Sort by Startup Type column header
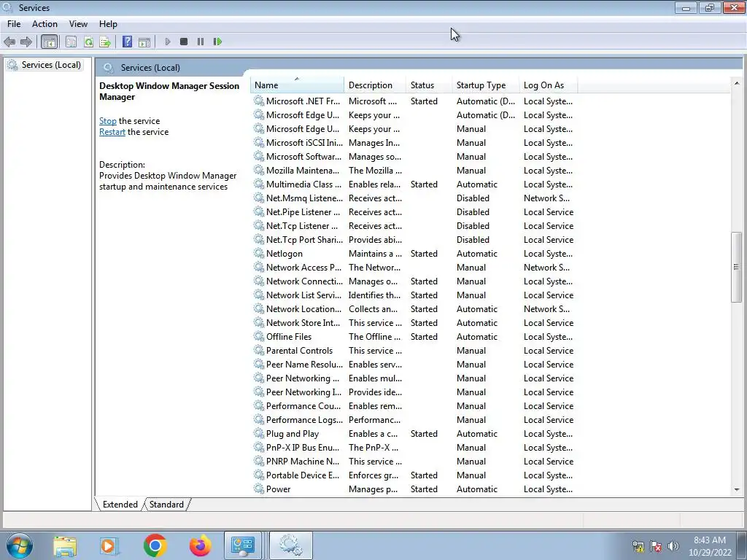The width and height of the screenshot is (747, 560). tap(485, 85)
